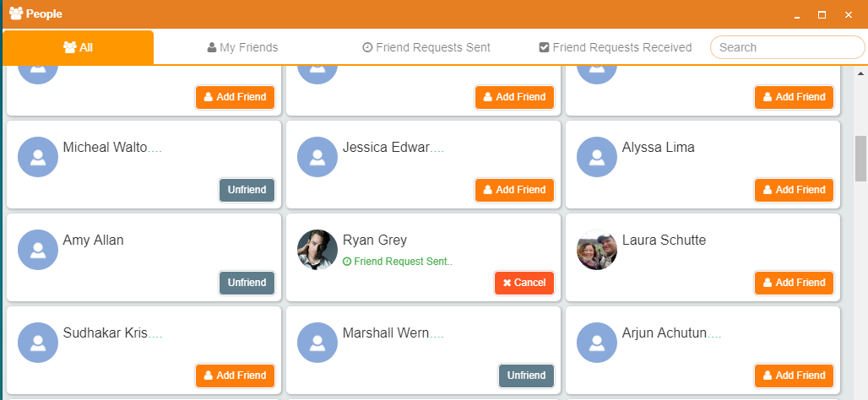Click Ryan Grey's profile photo
Image resolution: width=868 pixels, height=400 pixels.
pyautogui.click(x=317, y=250)
